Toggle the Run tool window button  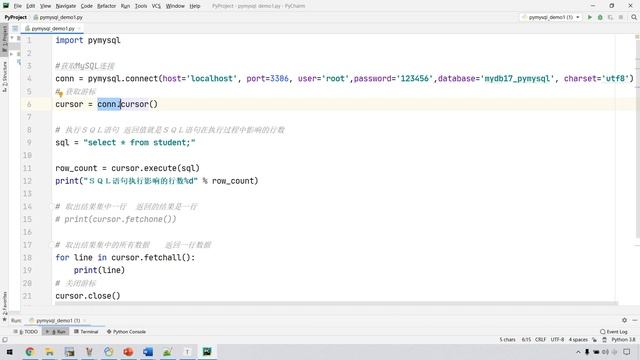point(56,332)
